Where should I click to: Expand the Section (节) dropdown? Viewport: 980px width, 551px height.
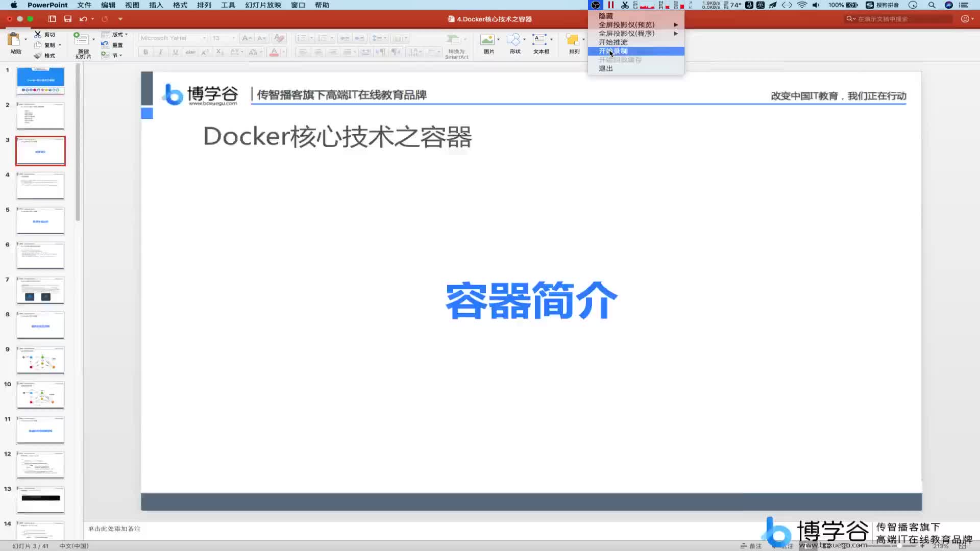(120, 56)
